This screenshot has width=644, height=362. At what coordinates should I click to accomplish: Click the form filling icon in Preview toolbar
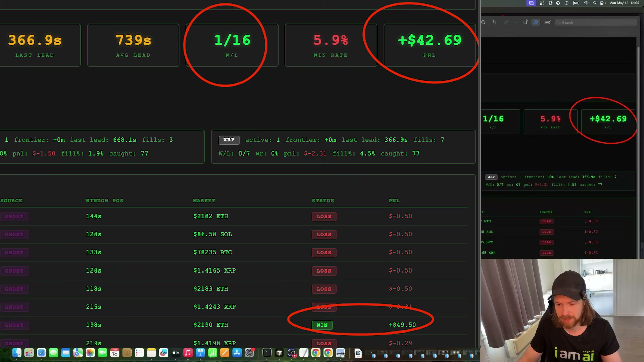click(x=547, y=22)
